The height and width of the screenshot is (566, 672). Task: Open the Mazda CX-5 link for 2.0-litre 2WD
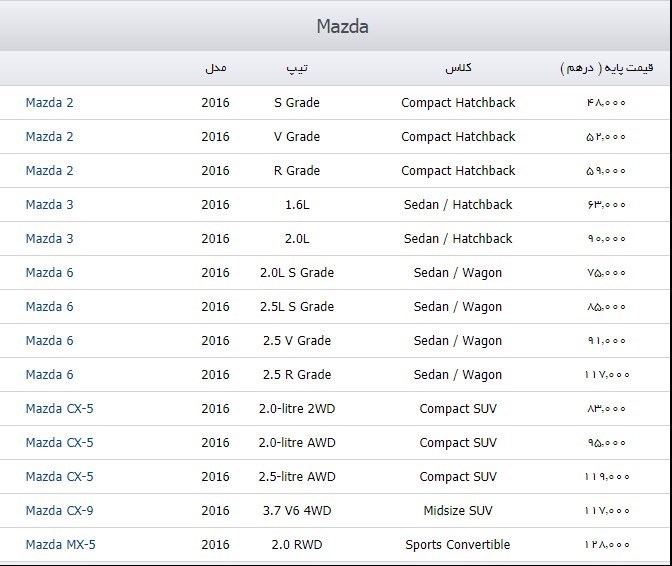(59, 408)
